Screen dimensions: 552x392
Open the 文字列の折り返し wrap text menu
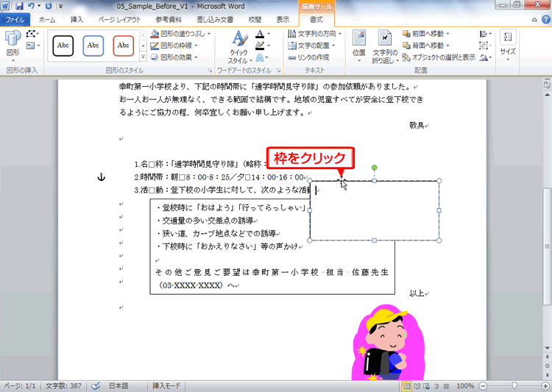click(x=385, y=47)
